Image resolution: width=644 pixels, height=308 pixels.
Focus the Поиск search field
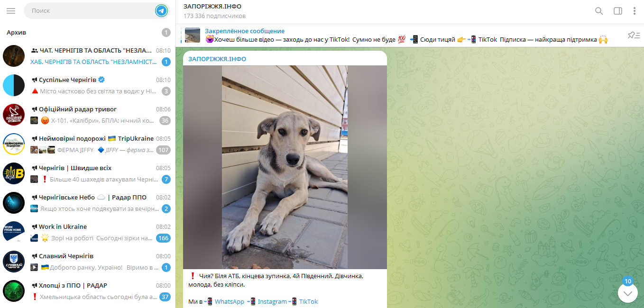pyautogui.click(x=90, y=10)
